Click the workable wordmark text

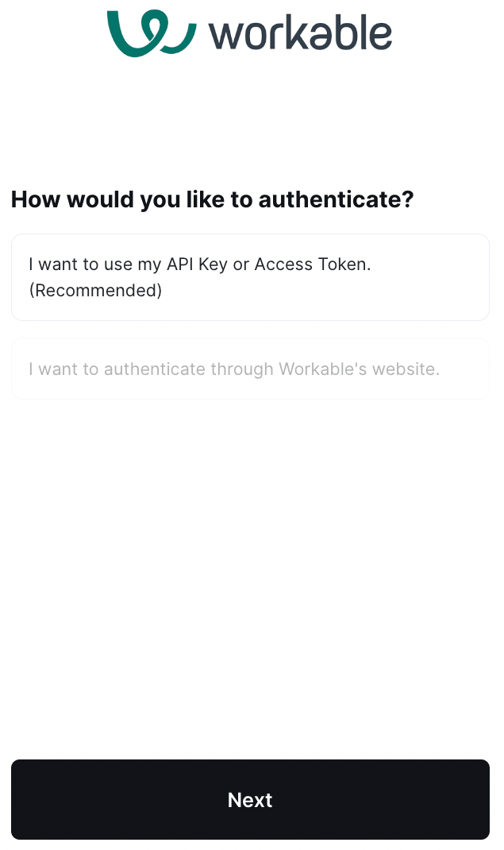[301, 33]
